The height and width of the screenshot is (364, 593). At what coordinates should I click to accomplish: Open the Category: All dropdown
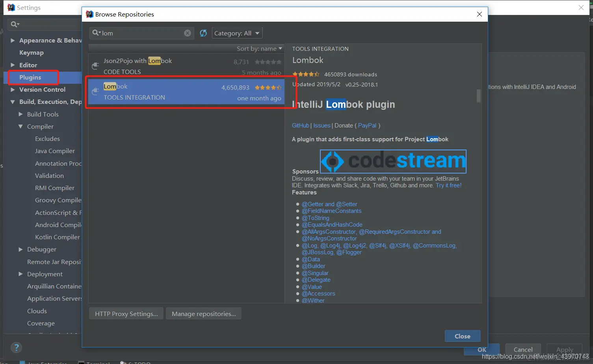coord(237,33)
